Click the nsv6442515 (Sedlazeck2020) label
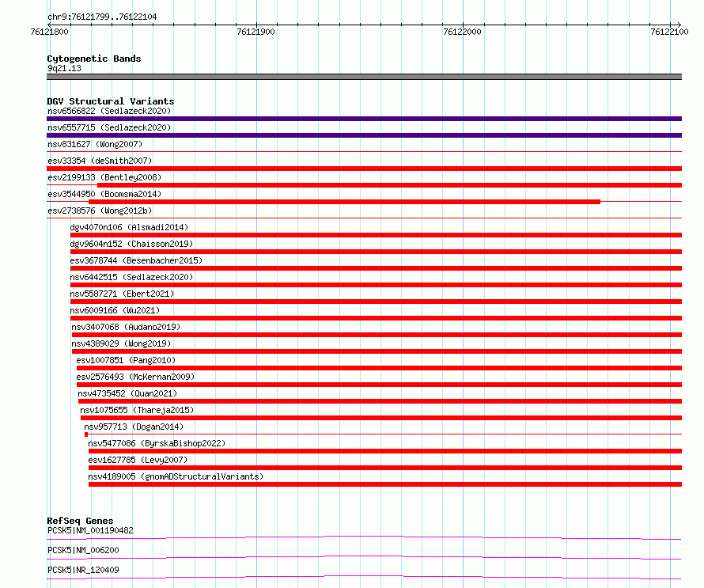 point(131,277)
